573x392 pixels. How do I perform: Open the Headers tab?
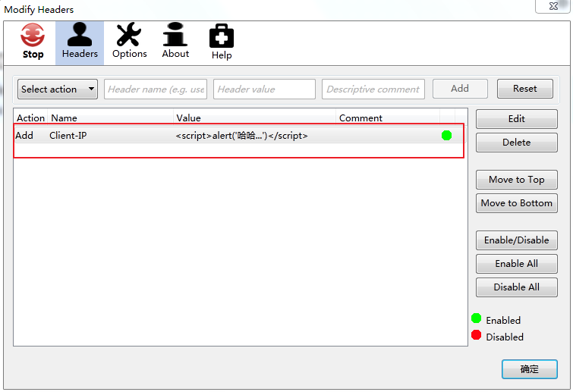point(80,42)
